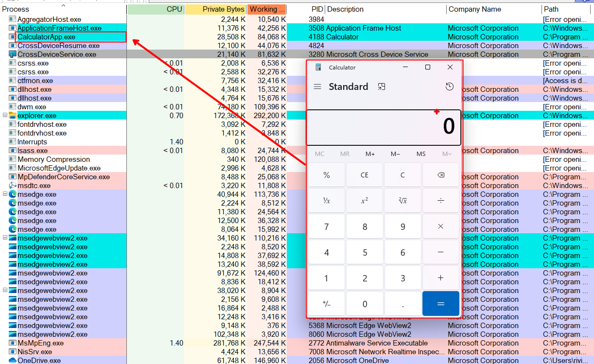This screenshot has width=594, height=364.
Task: Click the CE clear entry button
Action: coord(364,175)
